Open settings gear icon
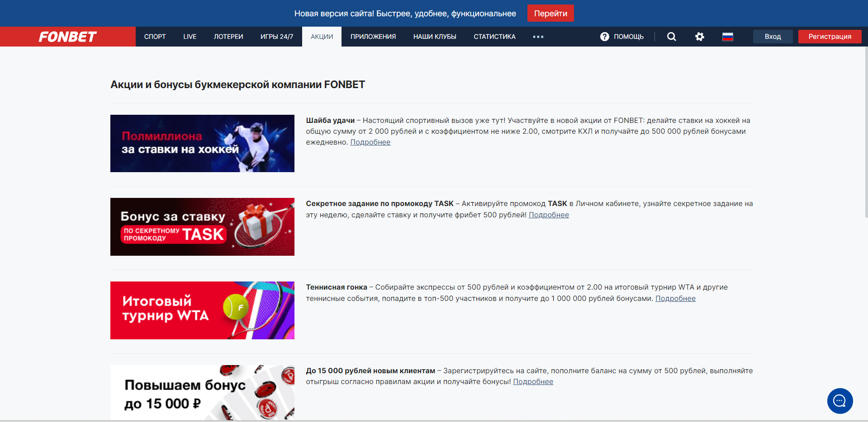Viewport: 868px width, 422px height. click(700, 37)
